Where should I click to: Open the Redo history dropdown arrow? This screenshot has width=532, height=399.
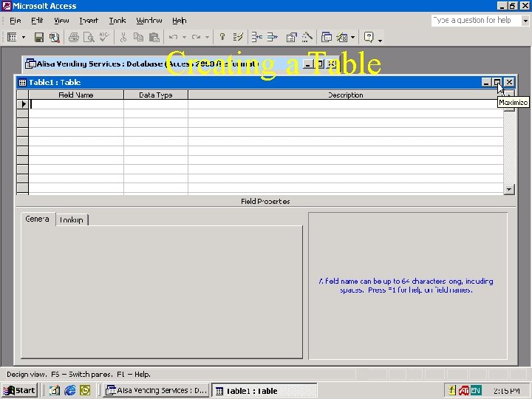click(x=207, y=38)
